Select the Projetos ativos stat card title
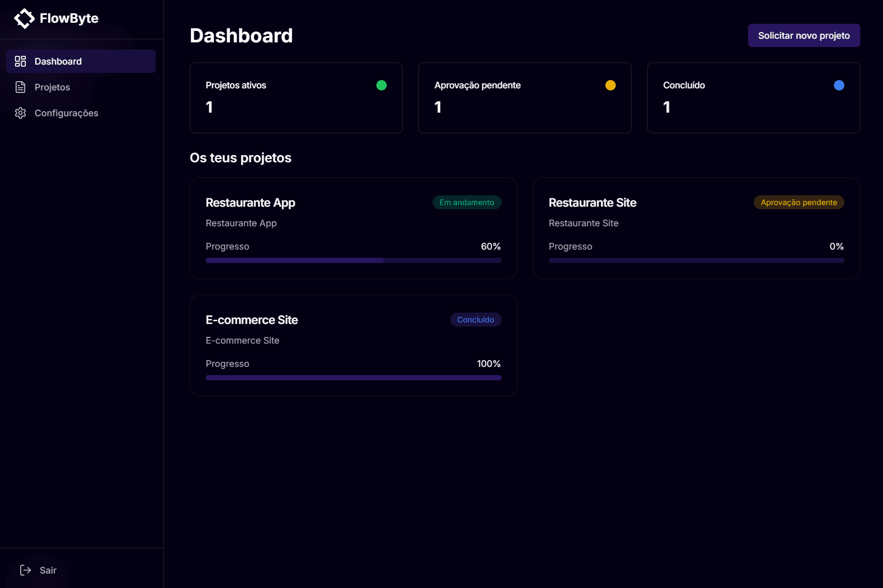883x588 pixels. point(236,85)
